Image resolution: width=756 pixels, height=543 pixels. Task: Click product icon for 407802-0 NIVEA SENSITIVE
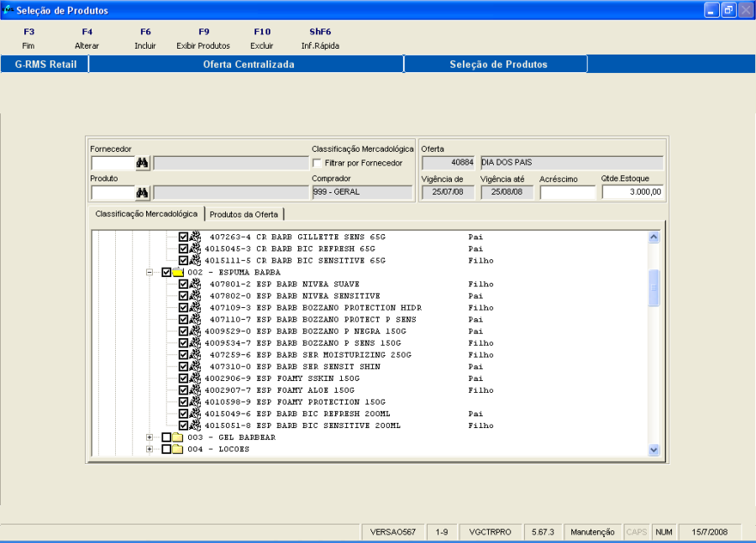(195, 295)
